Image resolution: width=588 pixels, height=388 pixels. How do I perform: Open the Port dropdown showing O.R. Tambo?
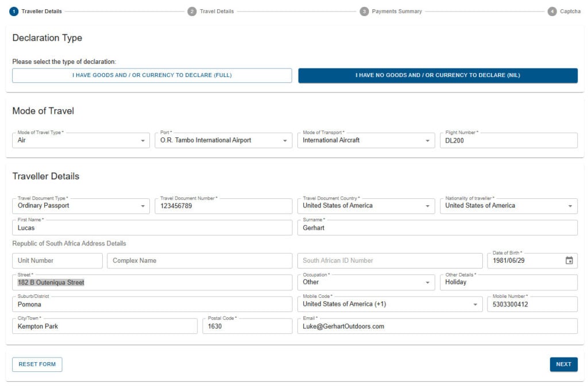(x=223, y=140)
